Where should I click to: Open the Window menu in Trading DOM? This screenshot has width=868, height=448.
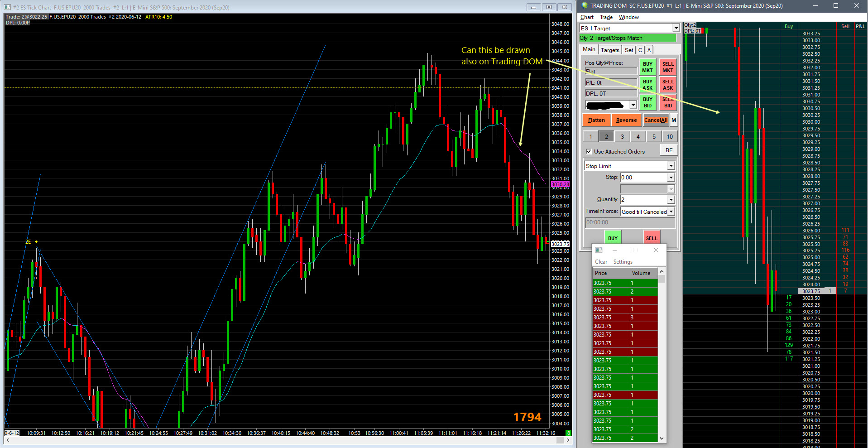629,17
